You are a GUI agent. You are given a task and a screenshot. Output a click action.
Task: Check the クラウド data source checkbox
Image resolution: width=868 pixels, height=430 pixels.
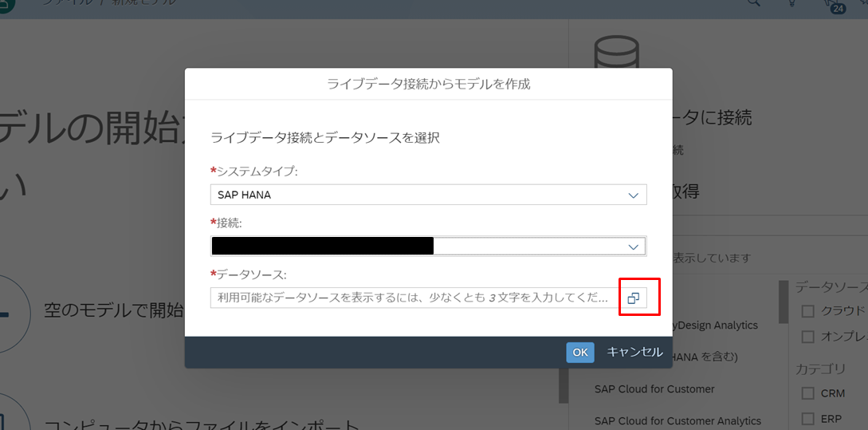pyautogui.click(x=808, y=311)
